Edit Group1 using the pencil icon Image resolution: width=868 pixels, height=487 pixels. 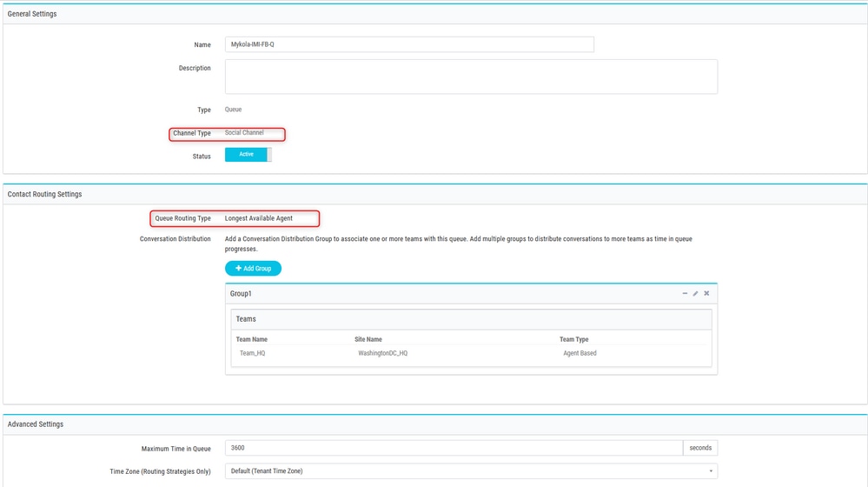(x=695, y=293)
